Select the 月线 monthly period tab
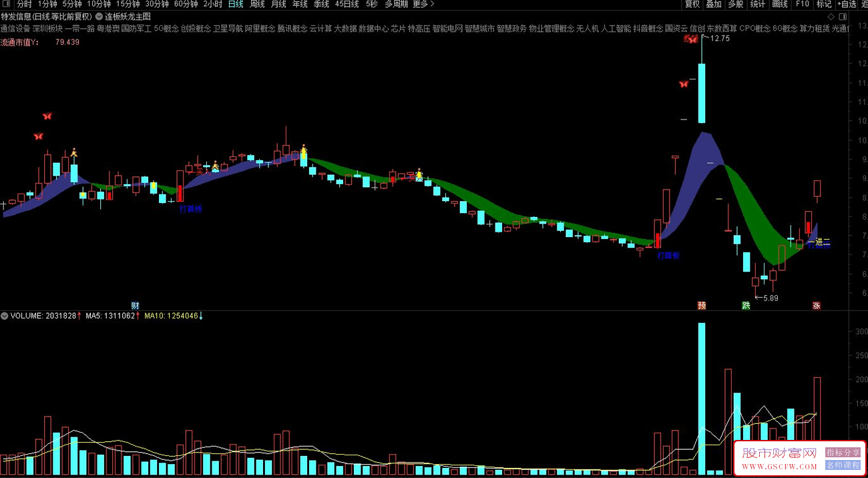868x478 pixels. click(x=278, y=4)
